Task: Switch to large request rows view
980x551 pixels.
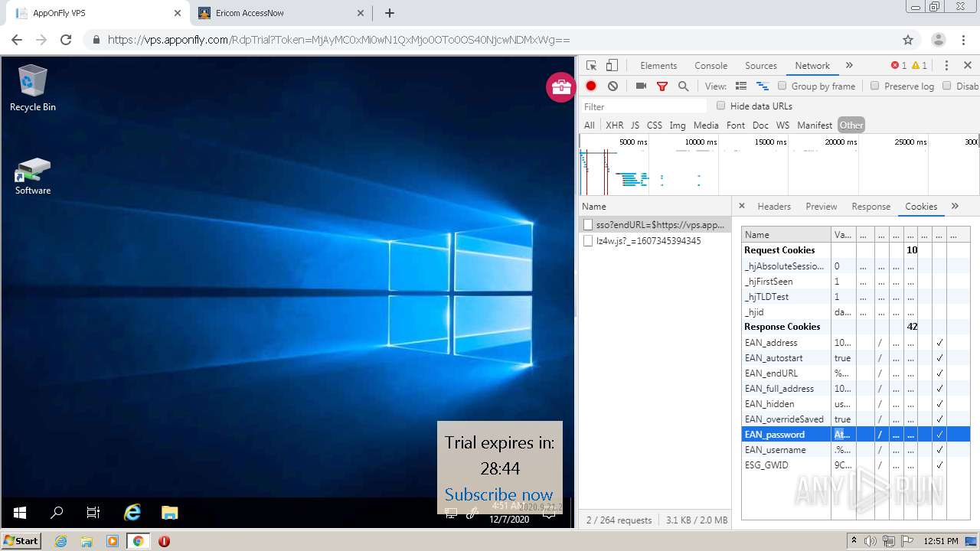Action: 740,86
